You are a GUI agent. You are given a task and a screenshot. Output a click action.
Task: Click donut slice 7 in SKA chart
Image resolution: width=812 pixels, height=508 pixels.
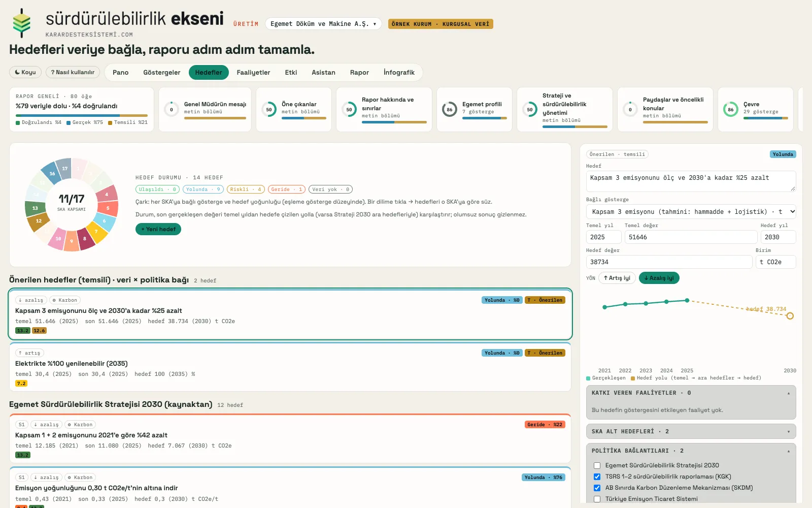pos(96,232)
